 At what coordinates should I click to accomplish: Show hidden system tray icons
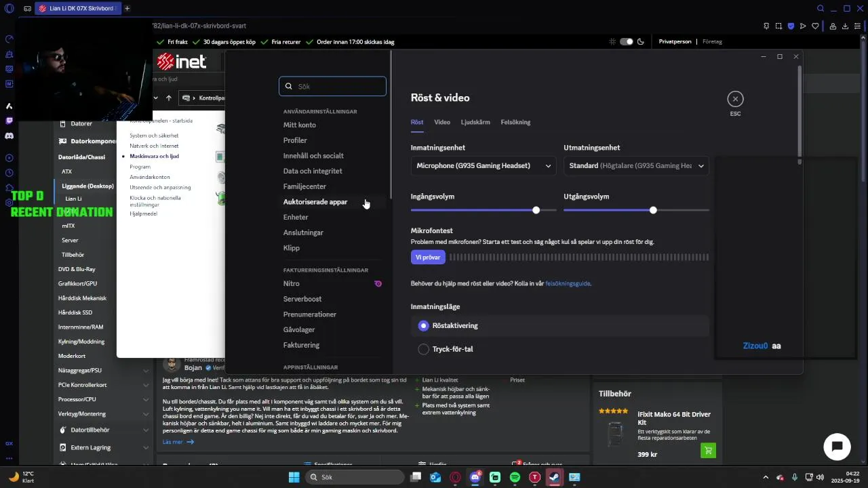pos(766,477)
